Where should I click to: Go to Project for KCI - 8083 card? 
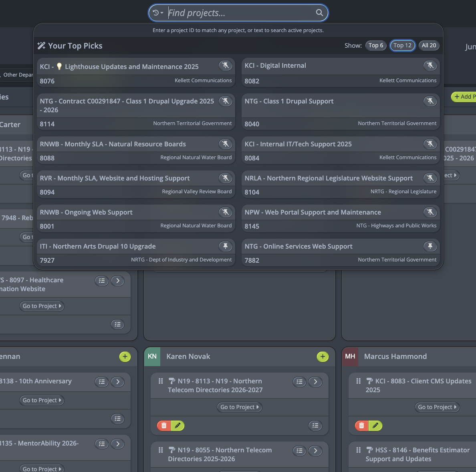point(437,407)
